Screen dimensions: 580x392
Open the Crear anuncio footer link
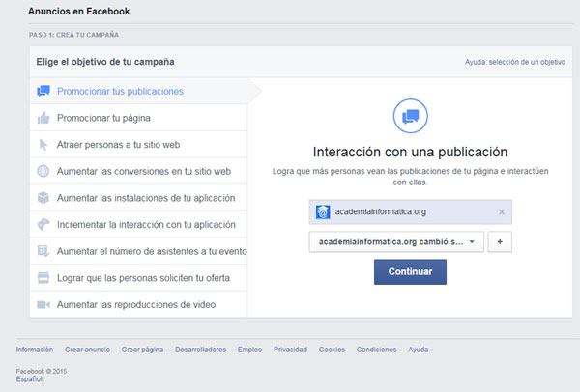pyautogui.click(x=87, y=350)
